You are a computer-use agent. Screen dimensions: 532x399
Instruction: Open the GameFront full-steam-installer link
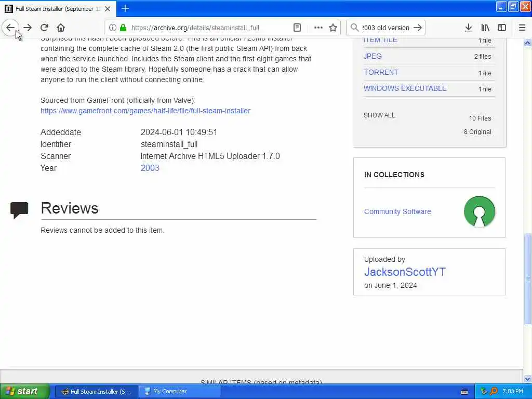145,111
